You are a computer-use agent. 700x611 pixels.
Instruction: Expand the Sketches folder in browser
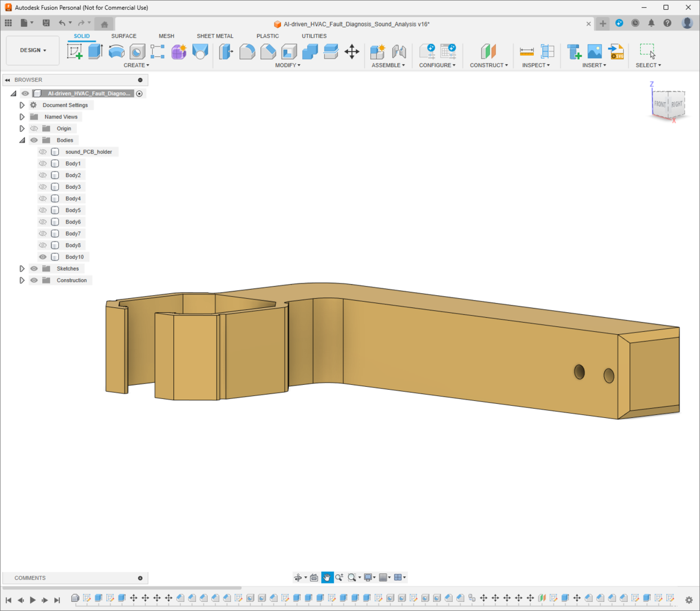coord(22,269)
